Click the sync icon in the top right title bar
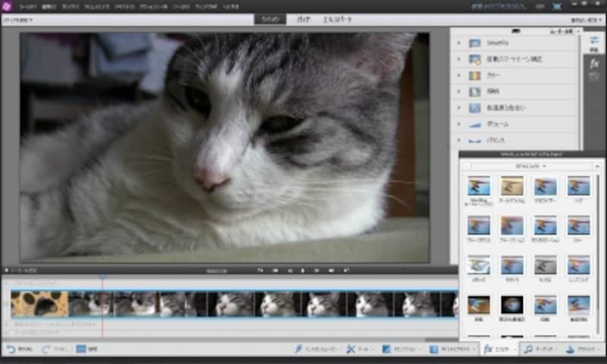The image size is (607, 364). pos(557,6)
